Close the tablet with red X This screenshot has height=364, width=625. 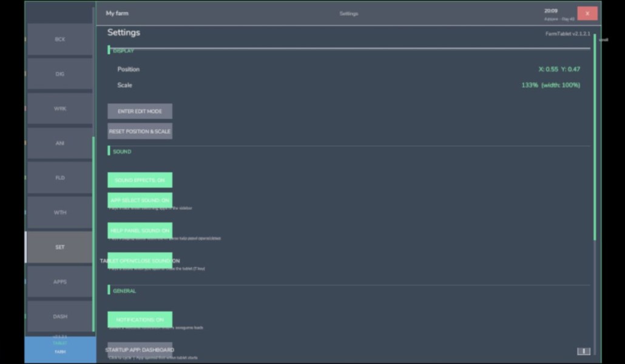587,13
